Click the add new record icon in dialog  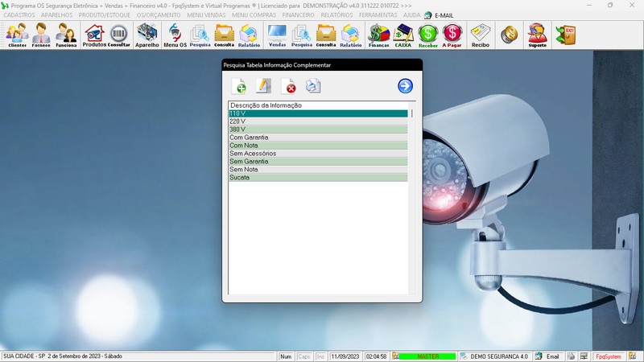tap(239, 86)
